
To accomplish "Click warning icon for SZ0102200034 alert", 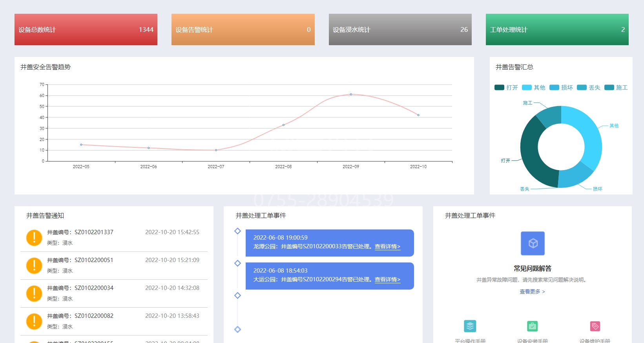I will pos(34,293).
